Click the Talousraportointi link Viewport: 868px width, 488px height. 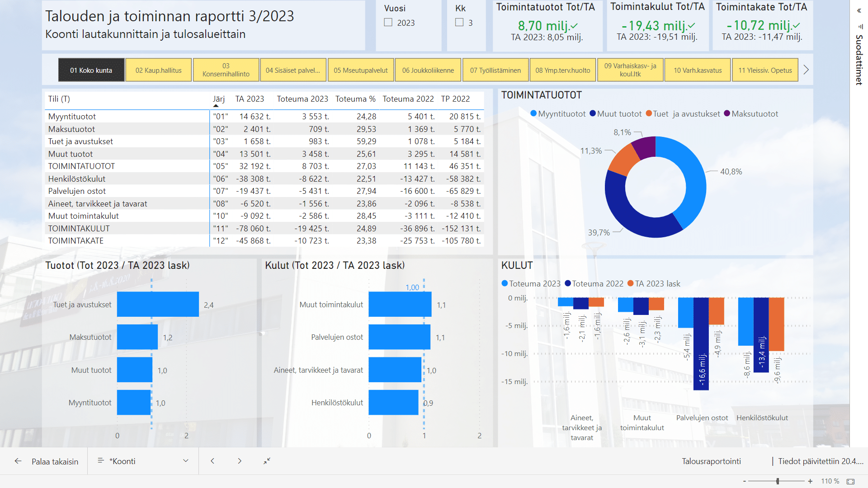click(711, 461)
